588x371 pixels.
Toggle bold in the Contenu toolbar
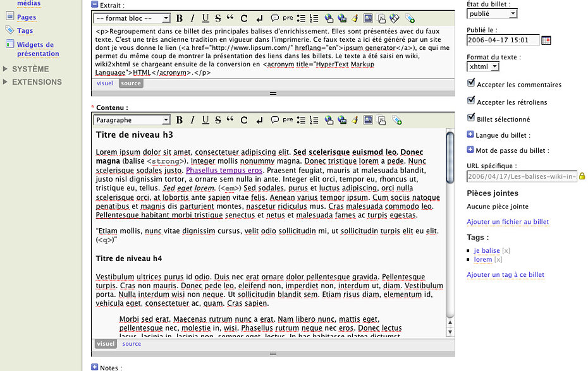[180, 120]
